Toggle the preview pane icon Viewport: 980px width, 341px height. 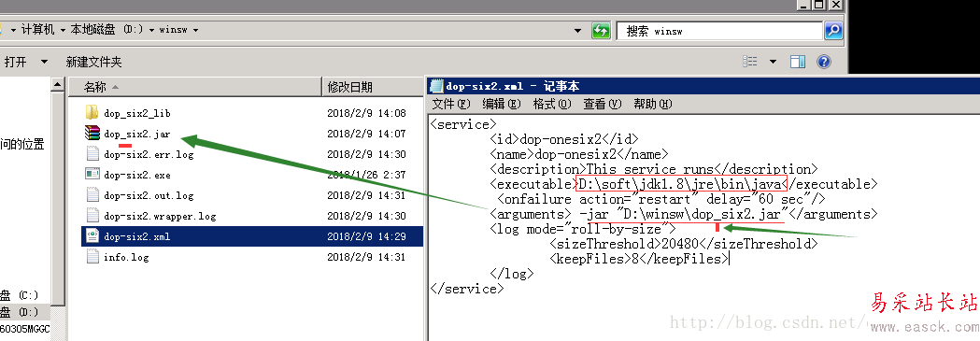798,62
